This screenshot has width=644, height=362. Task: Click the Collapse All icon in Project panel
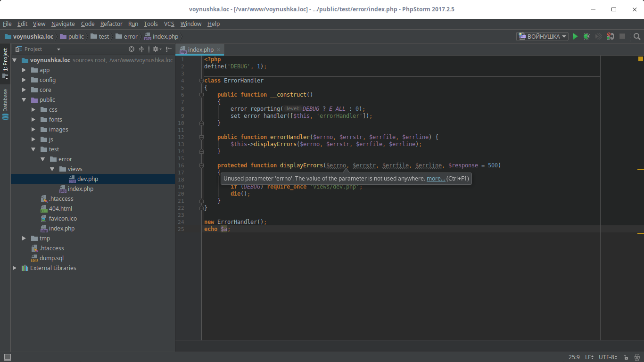(x=141, y=49)
